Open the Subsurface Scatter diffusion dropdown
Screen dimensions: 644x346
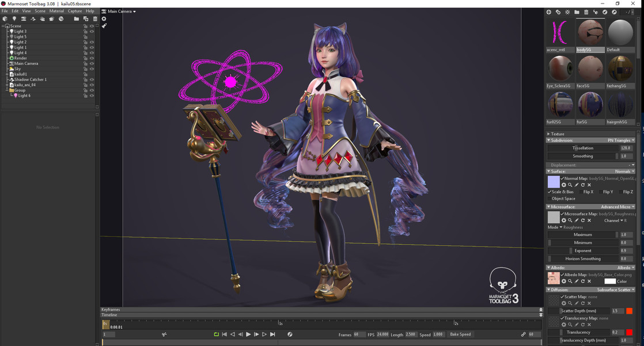tap(616, 290)
